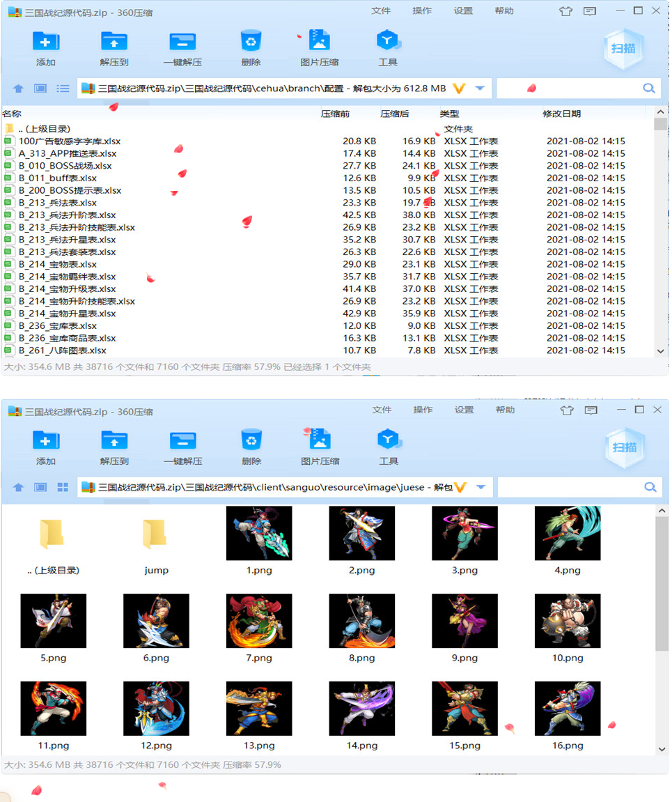Click scroll up arrow in top file list

(660, 111)
